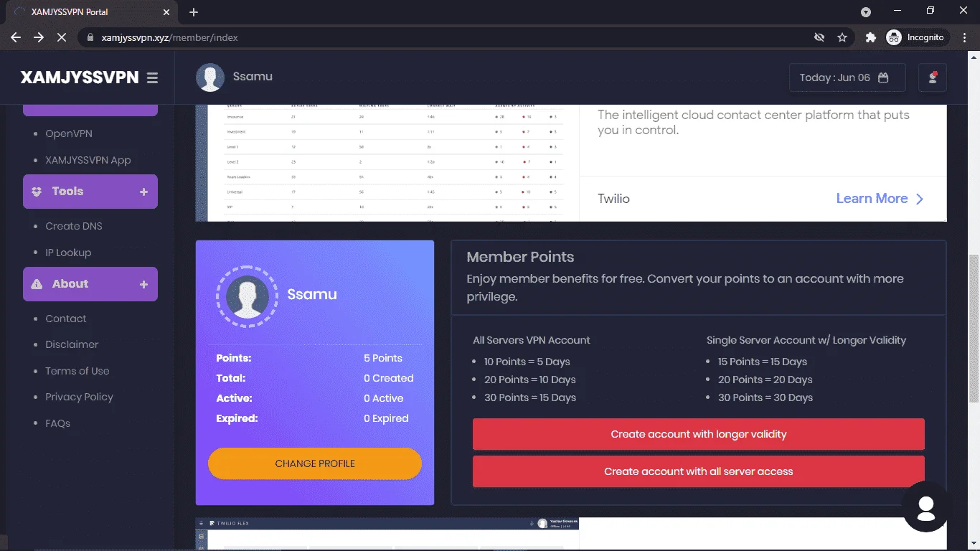Open the Chrome three-dot menu

963,37
